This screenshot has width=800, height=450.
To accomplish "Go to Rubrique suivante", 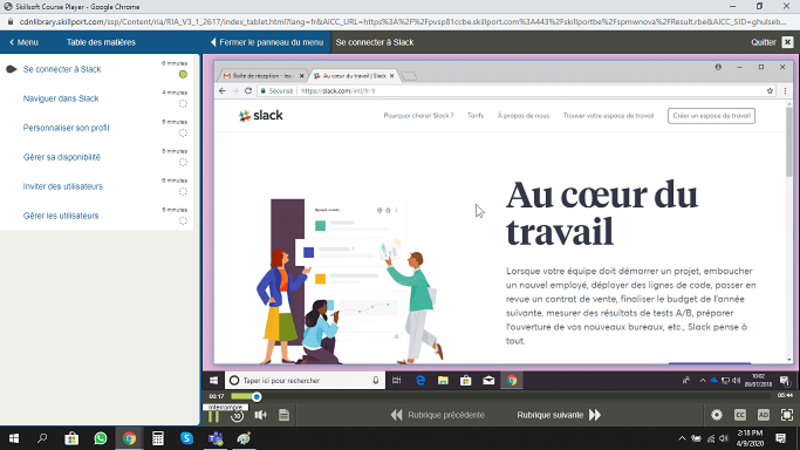I will tap(559, 415).
